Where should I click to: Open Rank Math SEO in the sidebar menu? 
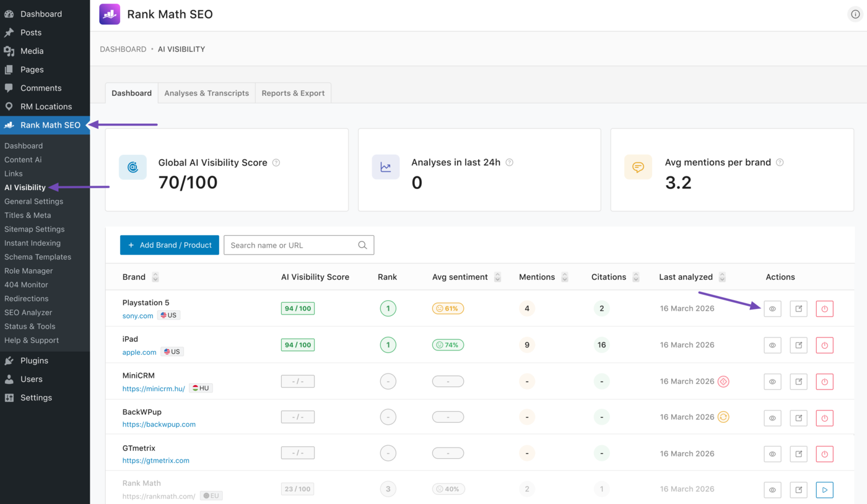point(45,125)
